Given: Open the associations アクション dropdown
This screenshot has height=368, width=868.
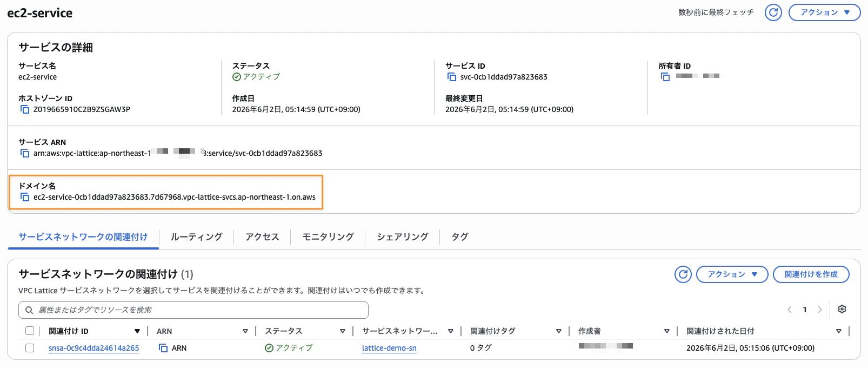Looking at the screenshot, I should (x=732, y=274).
